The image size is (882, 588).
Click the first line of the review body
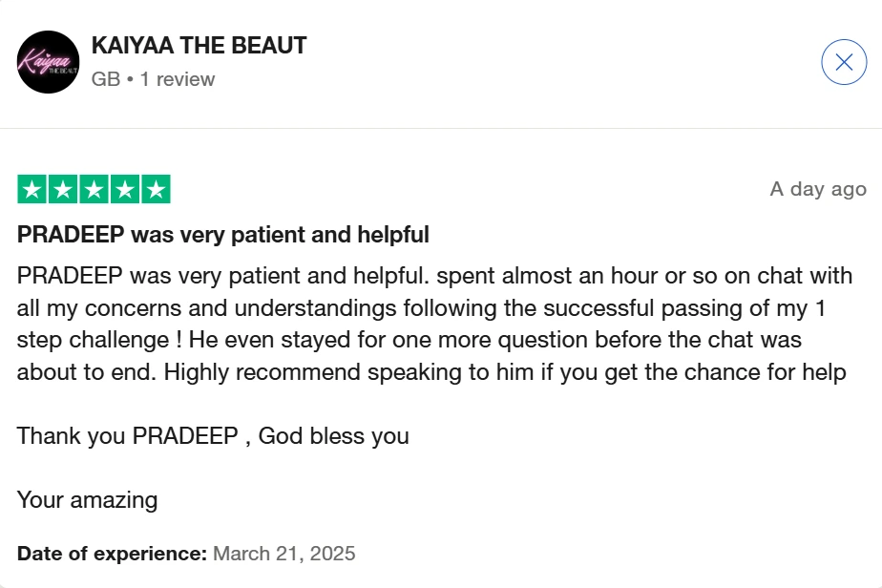point(434,277)
